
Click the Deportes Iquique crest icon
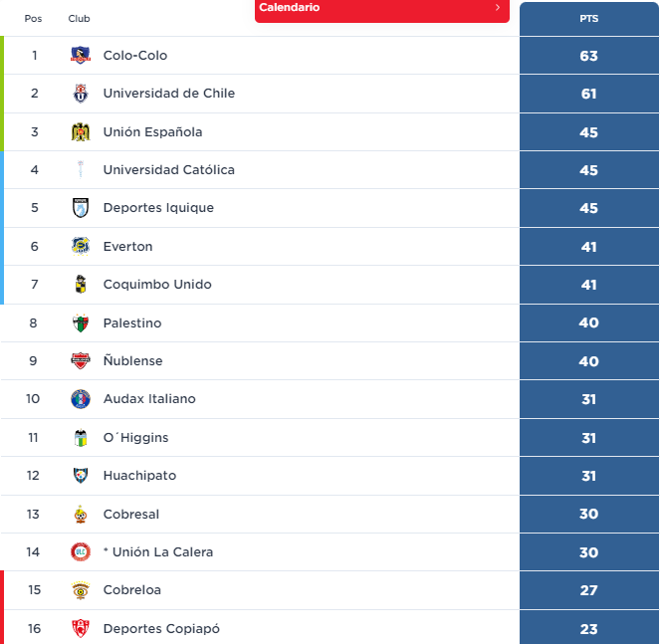(81, 208)
